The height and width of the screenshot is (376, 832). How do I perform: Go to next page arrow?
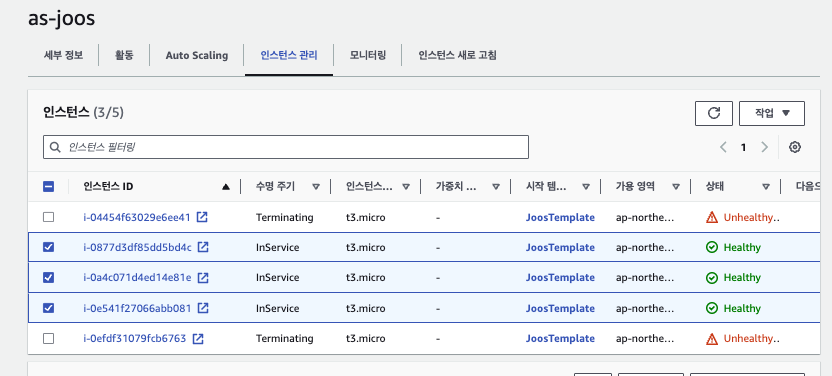point(764,147)
